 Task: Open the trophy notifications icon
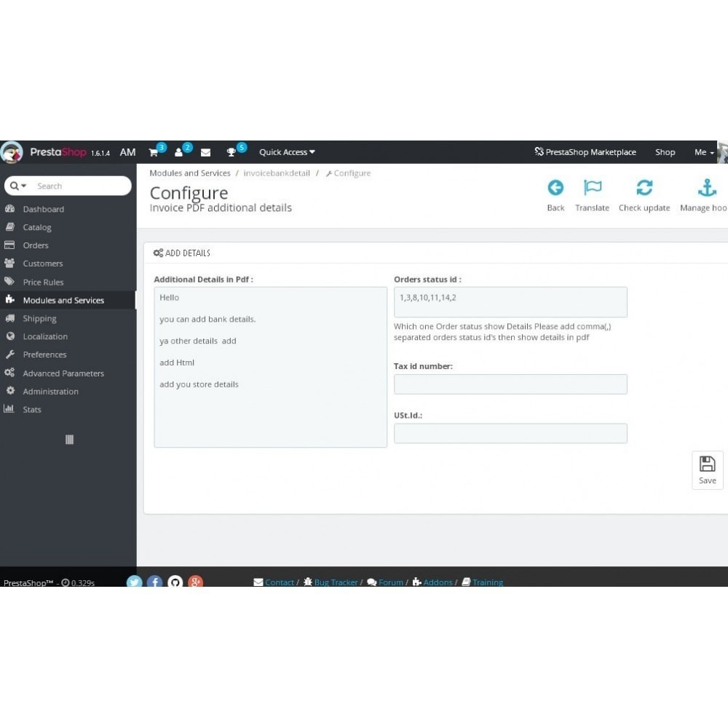[x=231, y=152]
